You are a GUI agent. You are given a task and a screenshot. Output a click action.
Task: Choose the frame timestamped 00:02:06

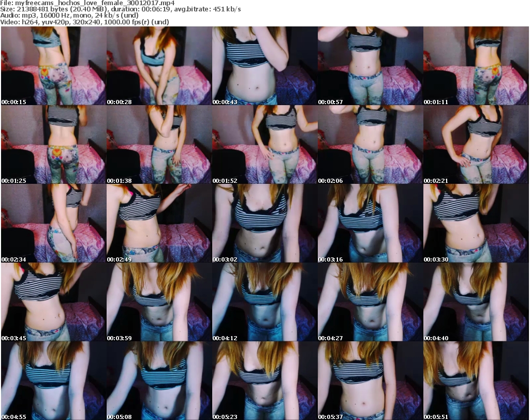[370, 144]
